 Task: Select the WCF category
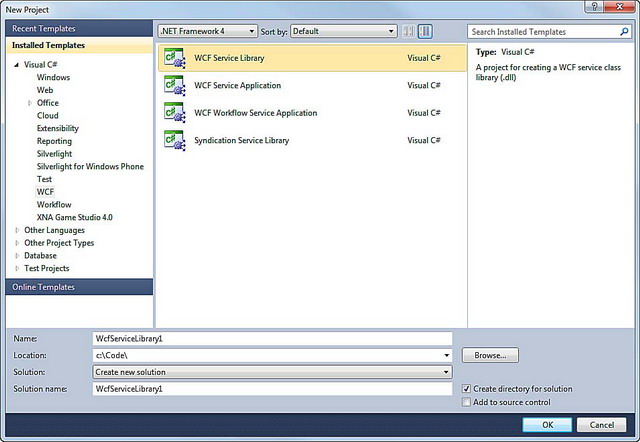(45, 192)
